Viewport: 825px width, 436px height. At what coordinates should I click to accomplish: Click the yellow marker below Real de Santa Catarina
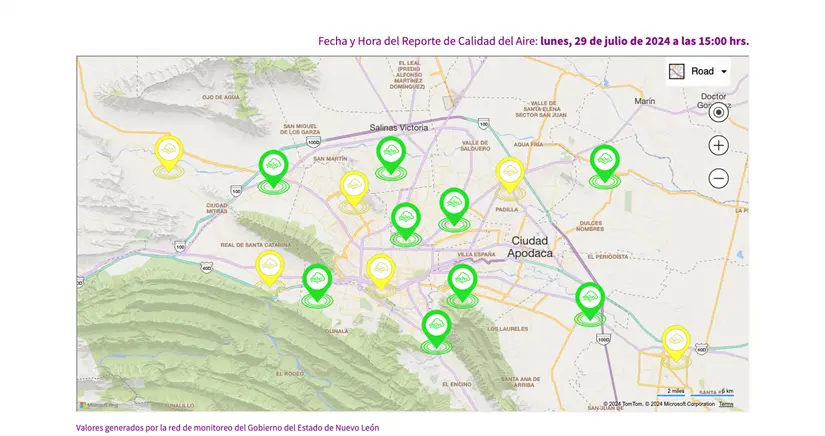[x=269, y=268]
